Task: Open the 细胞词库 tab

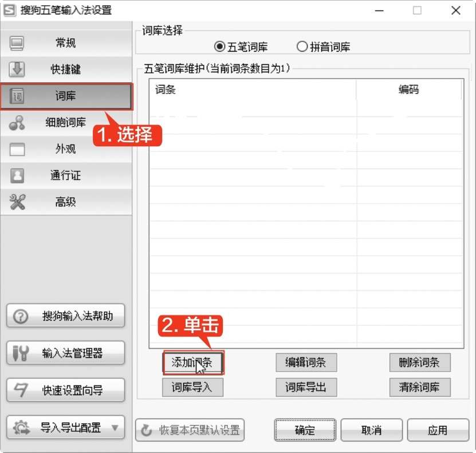Action: tap(66, 123)
